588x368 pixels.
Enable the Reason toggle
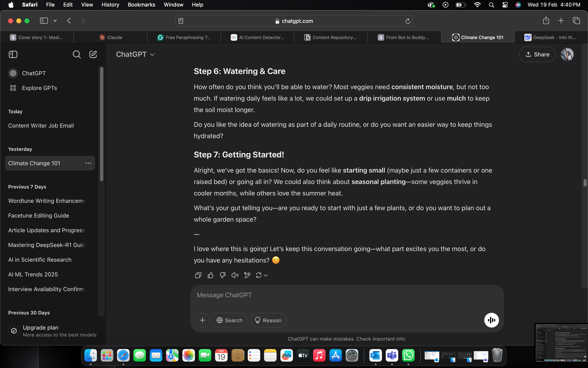click(268, 320)
